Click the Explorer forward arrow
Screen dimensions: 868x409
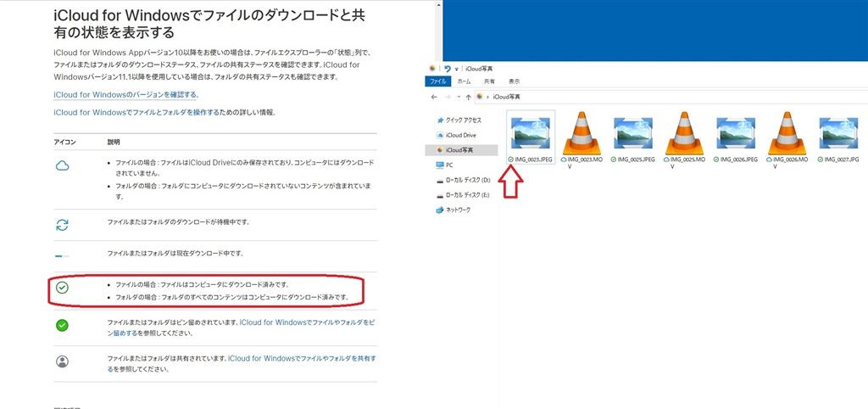coord(448,97)
